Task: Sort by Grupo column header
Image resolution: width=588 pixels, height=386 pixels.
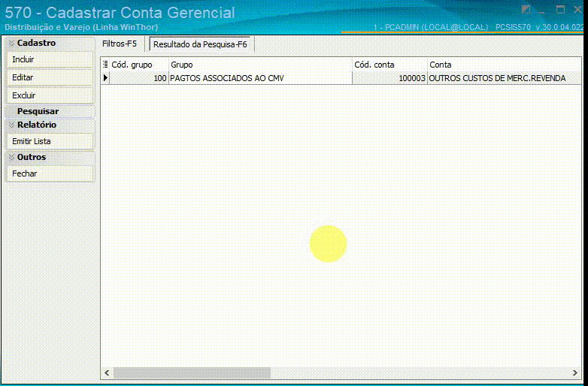Action: click(260, 65)
